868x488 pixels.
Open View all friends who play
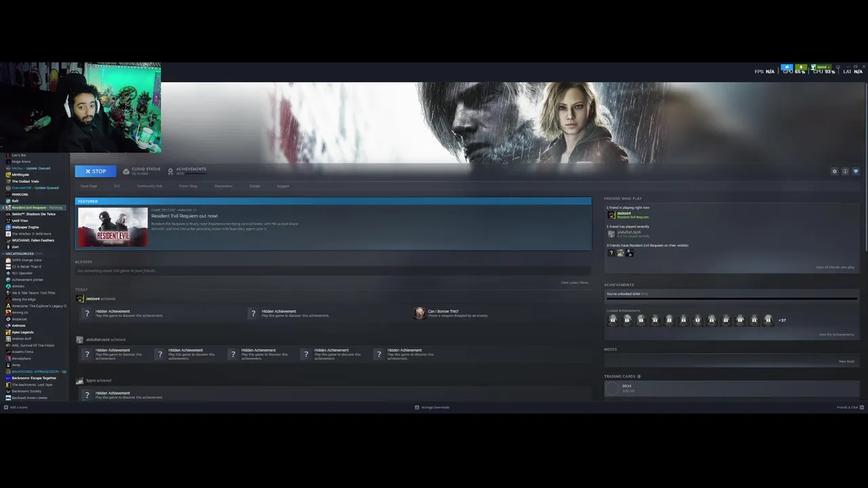[x=835, y=267]
